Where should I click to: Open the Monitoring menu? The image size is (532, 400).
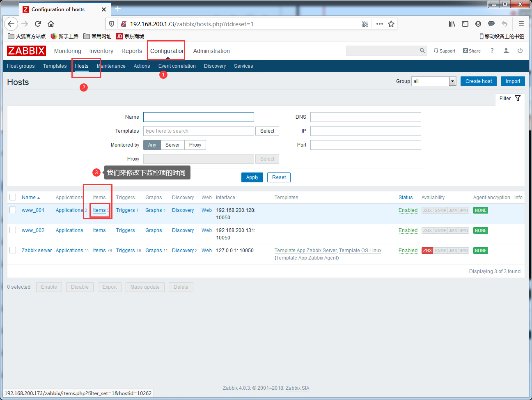(68, 51)
